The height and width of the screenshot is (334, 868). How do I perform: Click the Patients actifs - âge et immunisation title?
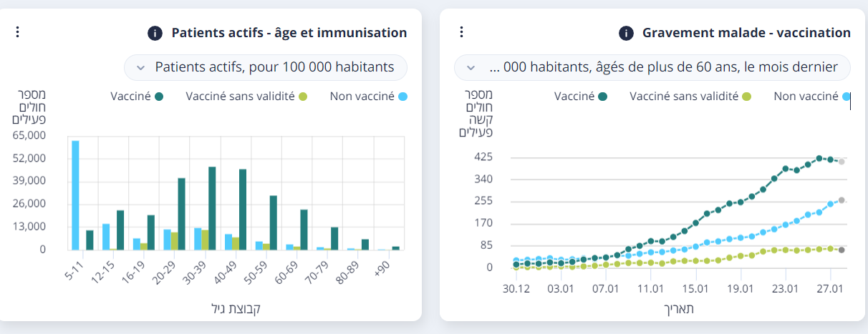pyautogui.click(x=289, y=33)
